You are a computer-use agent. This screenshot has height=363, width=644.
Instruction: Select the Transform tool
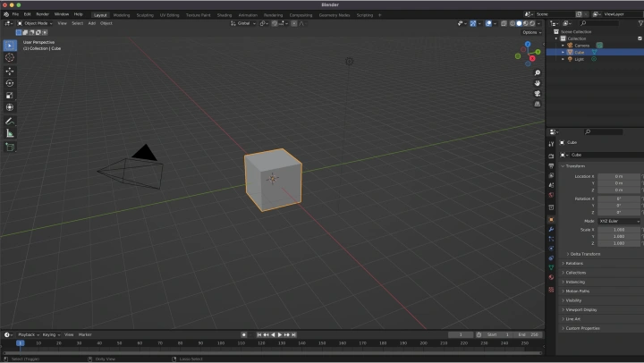pyautogui.click(x=10, y=107)
